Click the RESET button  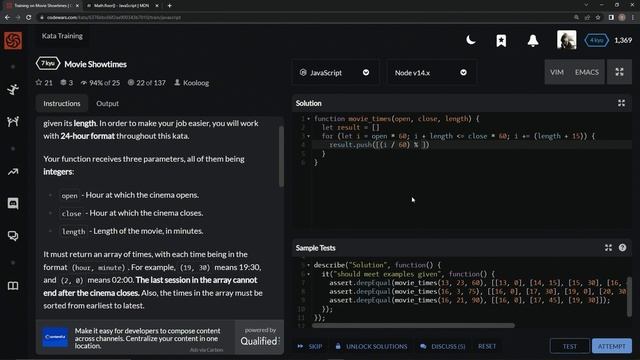click(x=487, y=346)
